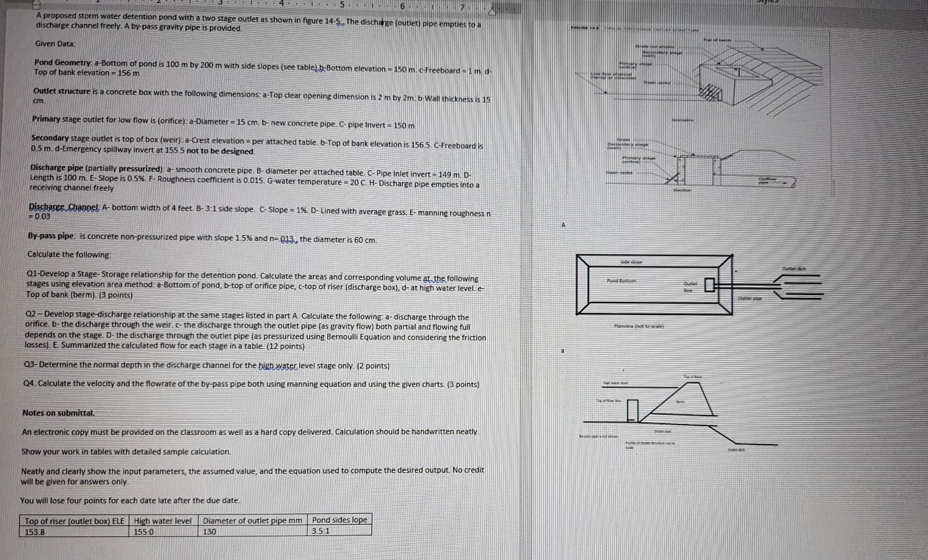Click the heading text 'Given Data:'
The image size is (928, 560).
55,44
